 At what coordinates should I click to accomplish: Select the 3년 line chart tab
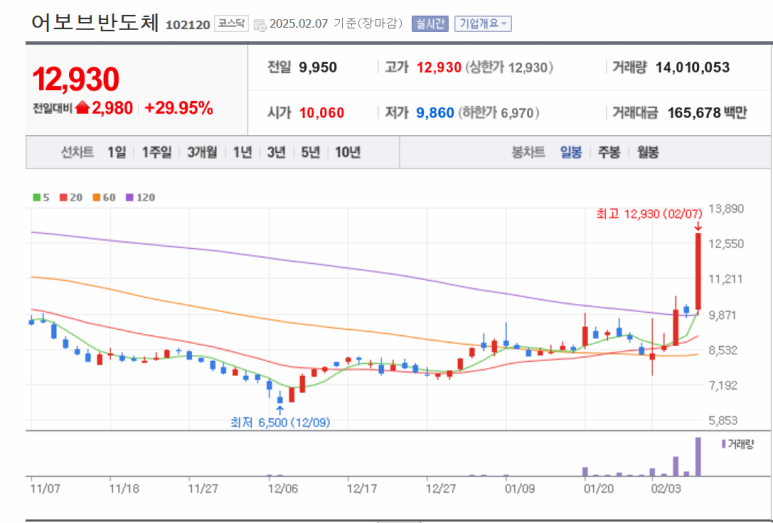click(277, 152)
